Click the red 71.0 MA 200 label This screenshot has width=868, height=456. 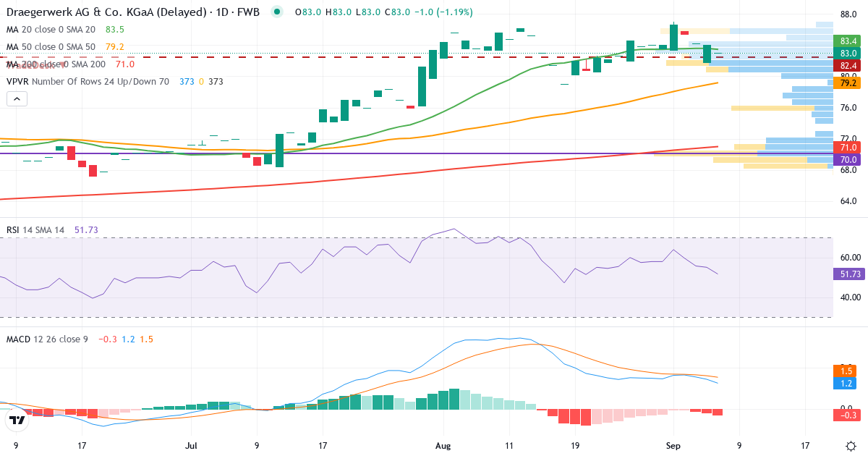pos(847,147)
